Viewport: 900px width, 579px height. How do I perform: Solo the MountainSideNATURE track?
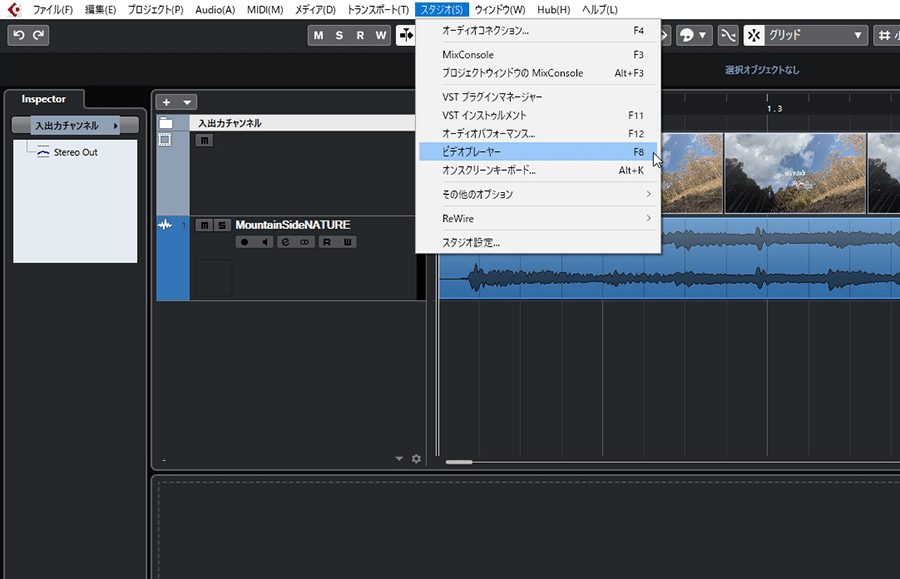(222, 225)
